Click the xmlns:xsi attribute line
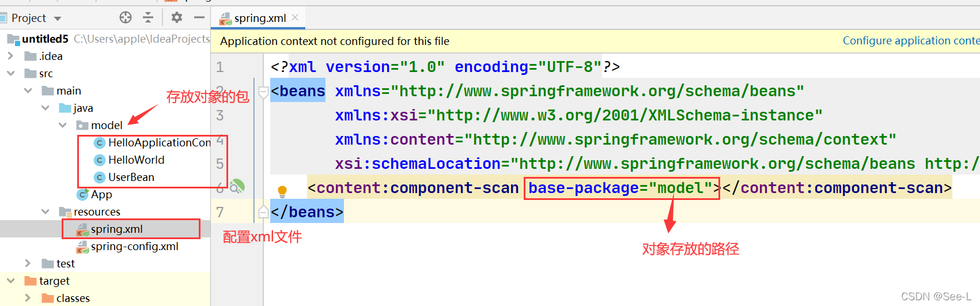This screenshot has width=980, height=306. coord(578,115)
